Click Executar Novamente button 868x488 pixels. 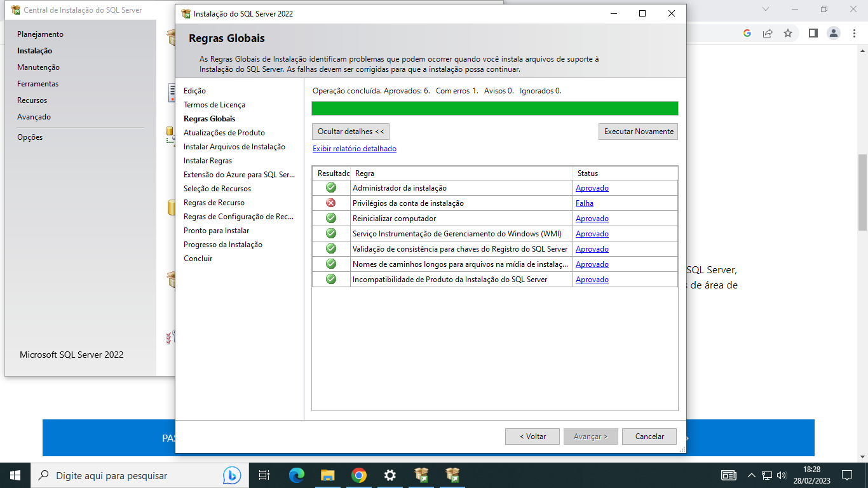[639, 132]
